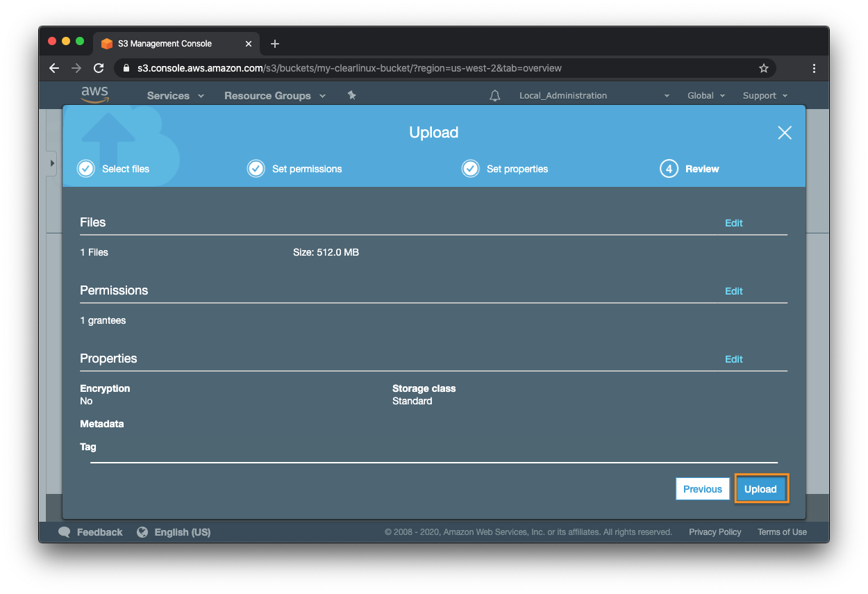The image size is (868, 594).
Task: Click the Upload button
Action: pyautogui.click(x=761, y=489)
